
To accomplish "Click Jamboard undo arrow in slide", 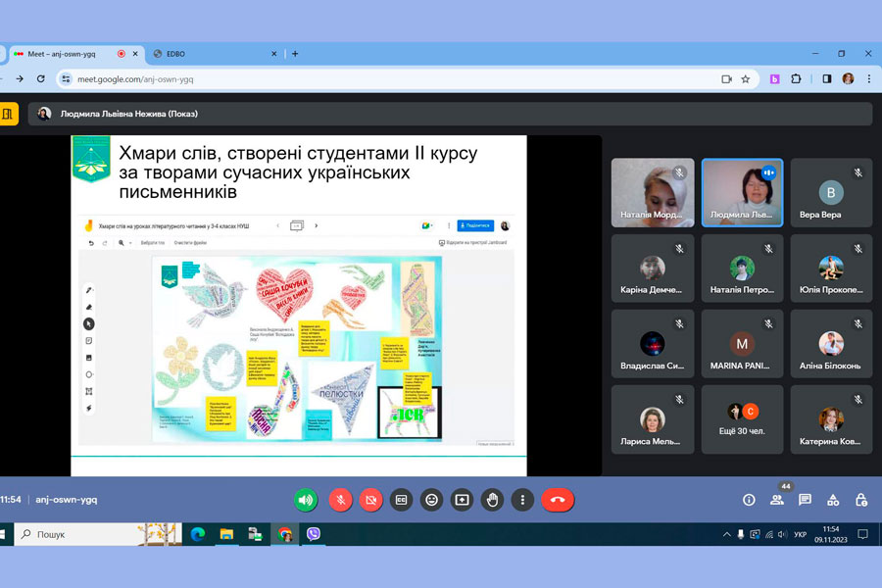I will click(91, 243).
